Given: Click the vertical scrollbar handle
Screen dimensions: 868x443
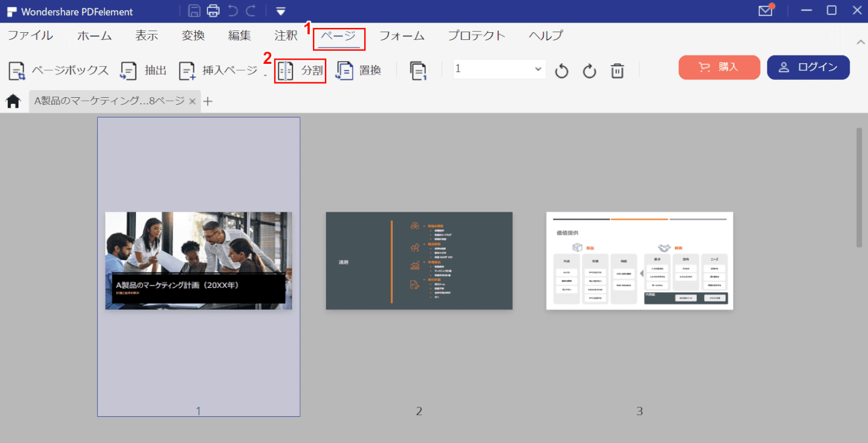Looking at the screenshot, I should click(x=859, y=187).
